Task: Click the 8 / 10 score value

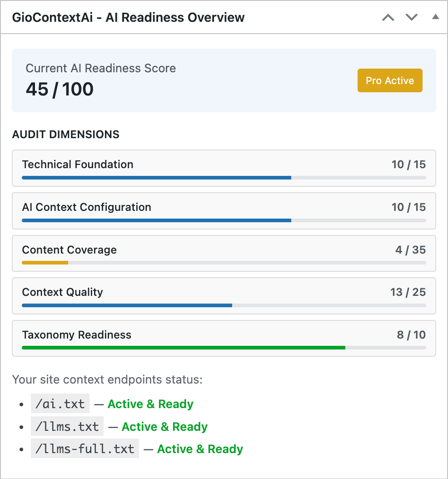Action: coord(411,335)
